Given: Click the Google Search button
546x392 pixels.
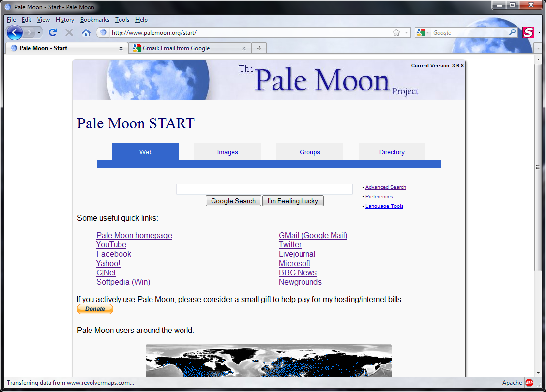Looking at the screenshot, I should tap(233, 201).
